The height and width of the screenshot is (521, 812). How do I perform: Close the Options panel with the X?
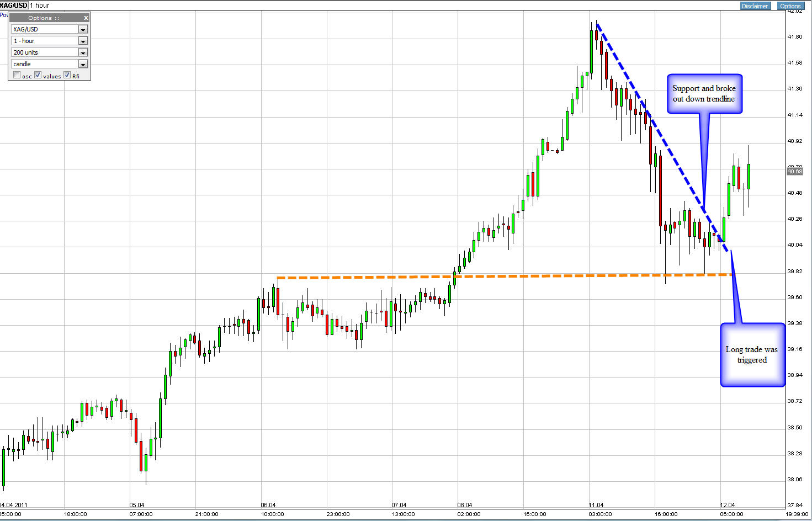86,18
